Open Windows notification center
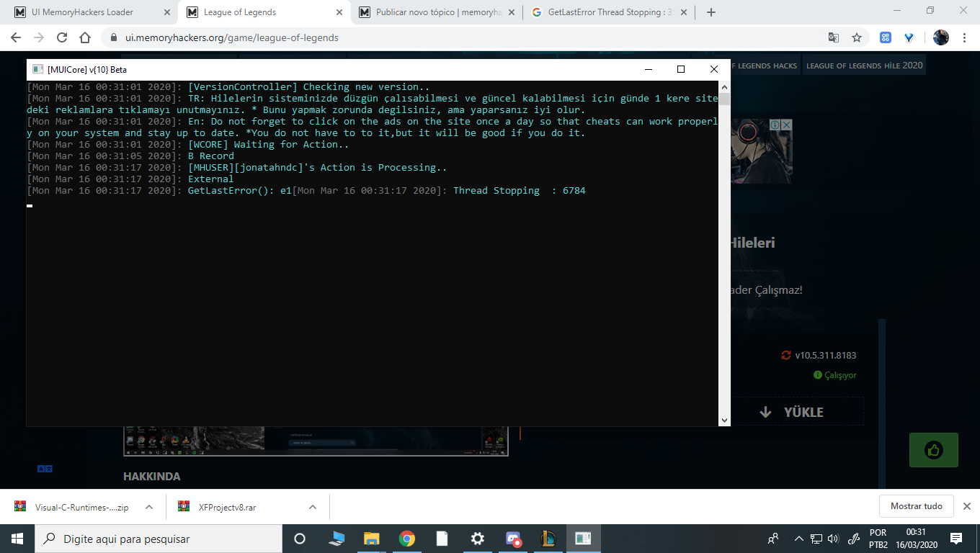This screenshot has width=980, height=553. [956, 539]
